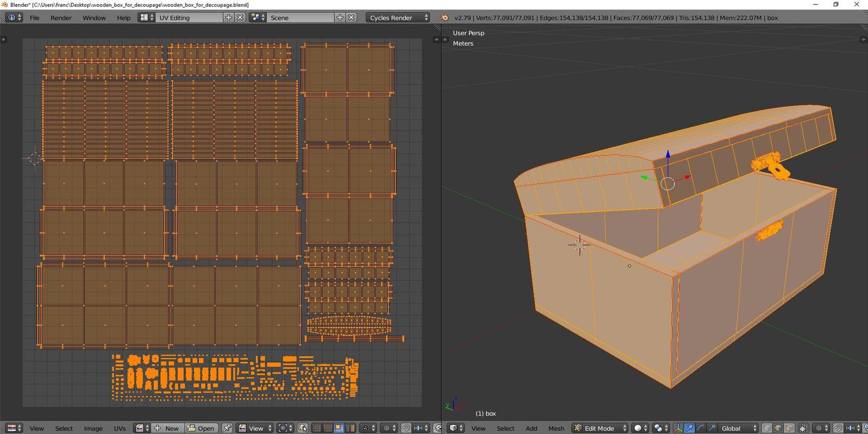The image size is (868, 434).
Task: Open Global transform orientation dropdown
Action: pos(738,428)
